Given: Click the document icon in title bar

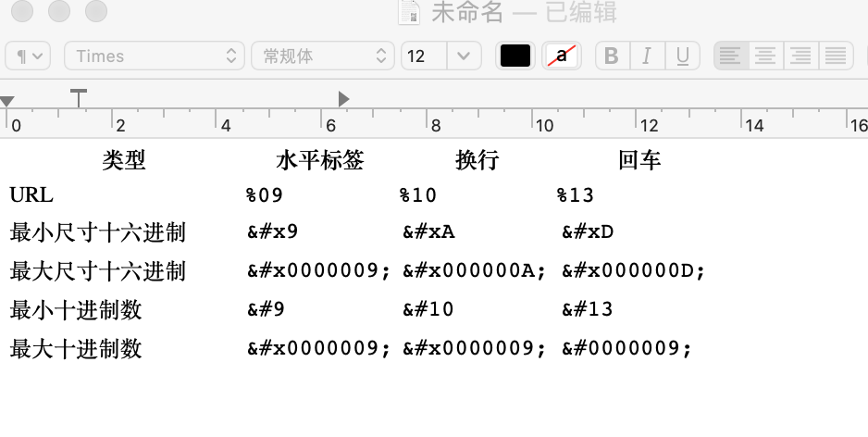Looking at the screenshot, I should click(410, 12).
